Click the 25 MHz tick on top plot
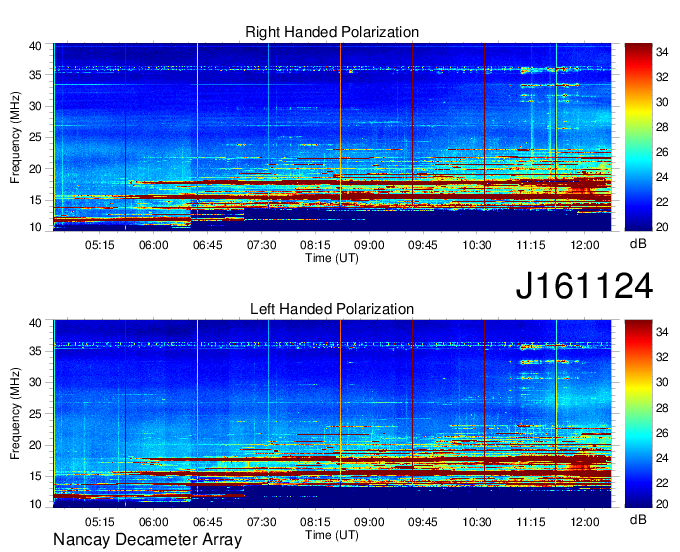The width and height of the screenshot is (680, 552). pos(36,137)
